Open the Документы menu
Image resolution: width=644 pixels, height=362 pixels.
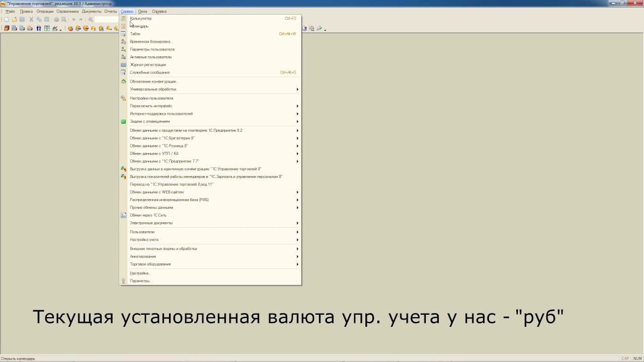coord(92,11)
